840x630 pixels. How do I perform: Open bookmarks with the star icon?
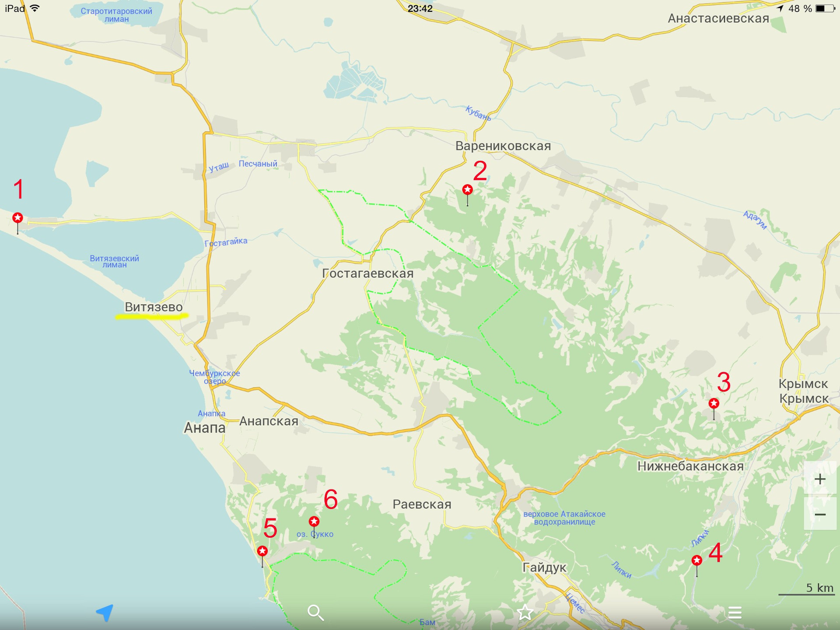(x=525, y=612)
